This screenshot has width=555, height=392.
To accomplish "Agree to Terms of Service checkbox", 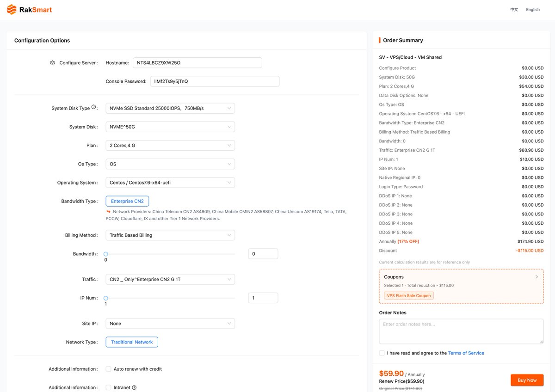I will coord(382,353).
